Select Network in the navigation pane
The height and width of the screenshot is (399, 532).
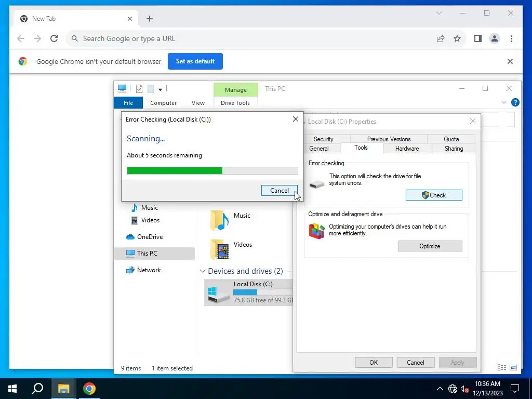pos(143,270)
